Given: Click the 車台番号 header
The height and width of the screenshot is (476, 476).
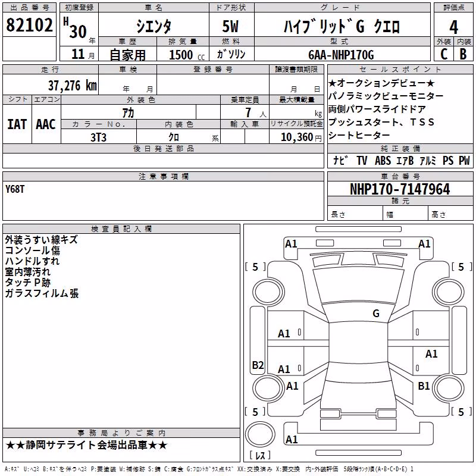Looking at the screenshot, I should point(400,176).
